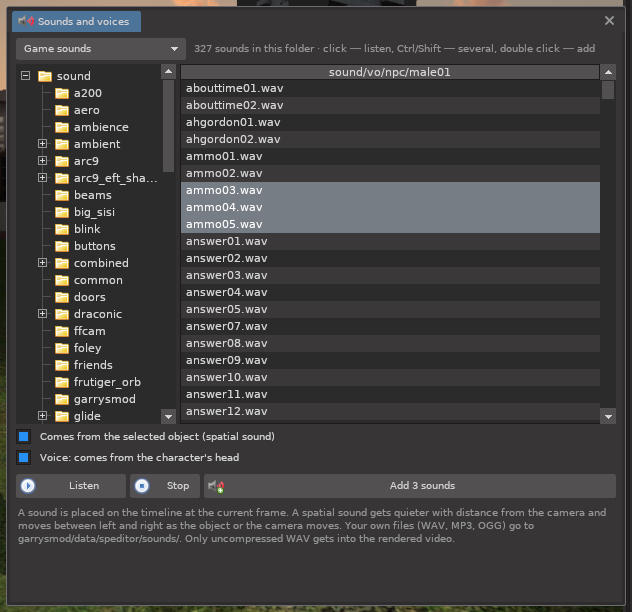The height and width of the screenshot is (612, 632).
Task: Expand the combined folder node
Action: pos(42,262)
